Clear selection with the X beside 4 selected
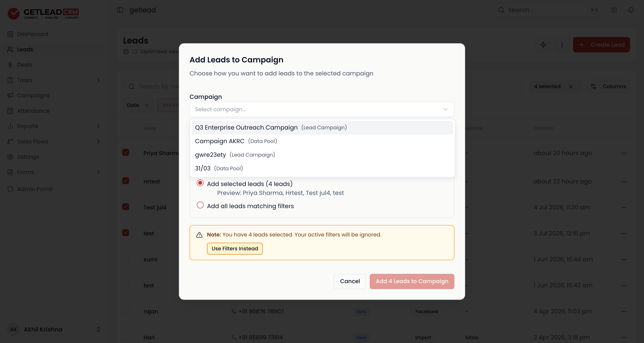 click(571, 86)
